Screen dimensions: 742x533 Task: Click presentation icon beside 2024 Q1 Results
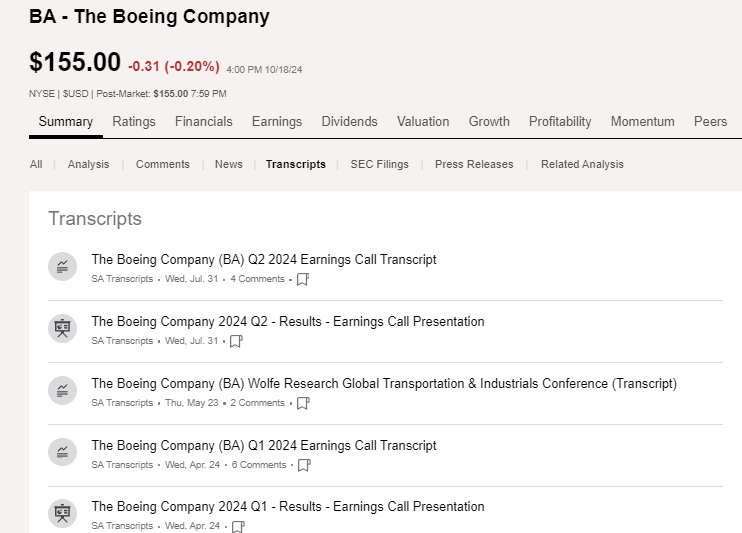tap(62, 514)
